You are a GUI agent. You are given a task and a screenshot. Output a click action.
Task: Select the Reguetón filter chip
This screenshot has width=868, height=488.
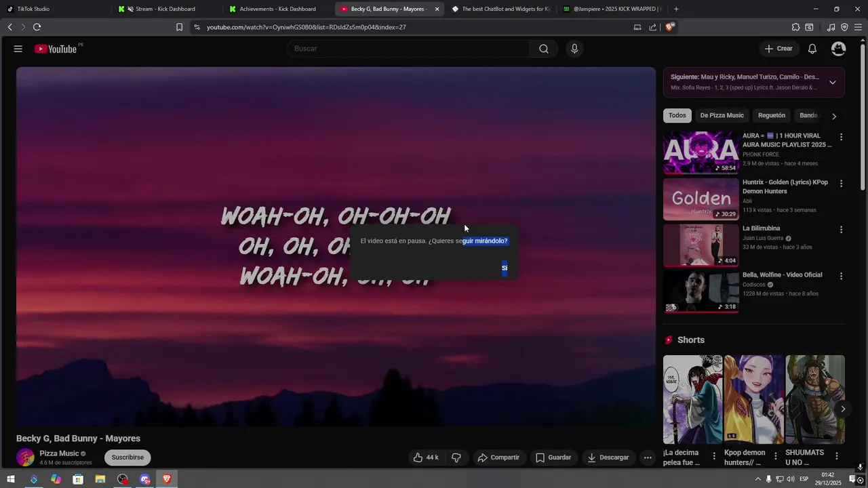[x=772, y=115]
